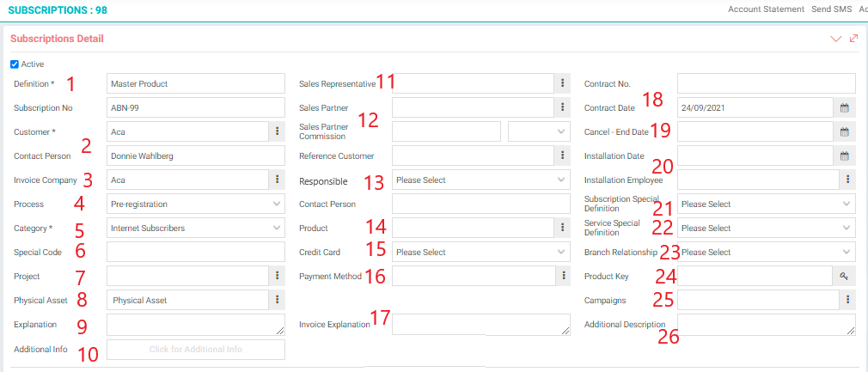Image resolution: width=868 pixels, height=372 pixels.
Task: Click the Click for Additional Info button
Action: coord(195,350)
